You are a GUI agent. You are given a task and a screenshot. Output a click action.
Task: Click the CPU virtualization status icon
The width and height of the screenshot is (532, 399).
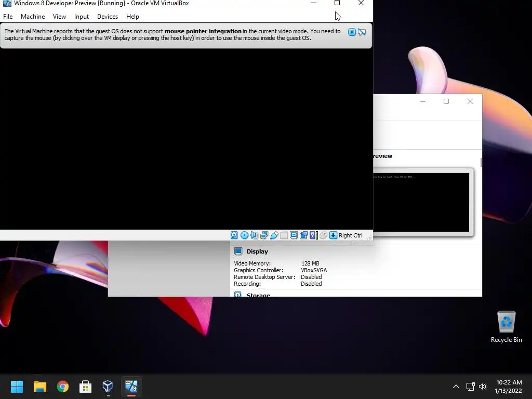coord(313,235)
